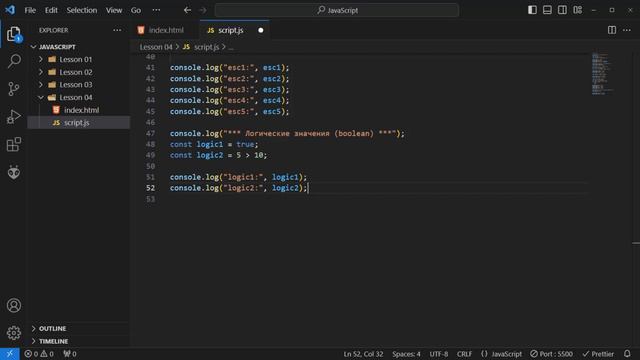Select encoding UTF-8 in status bar
Image resolution: width=640 pixels, height=360 pixels.
pyautogui.click(x=439, y=354)
